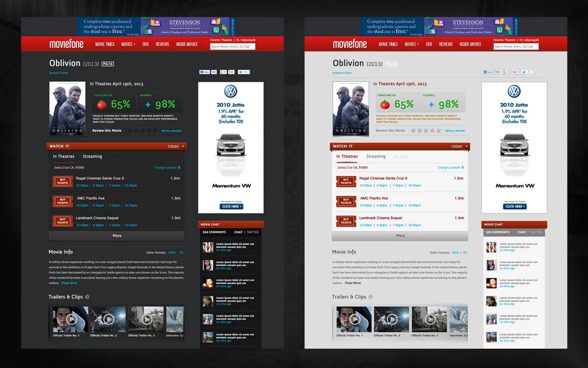Click arrow icon next to Trailers & Clips, light version

pos(371,297)
